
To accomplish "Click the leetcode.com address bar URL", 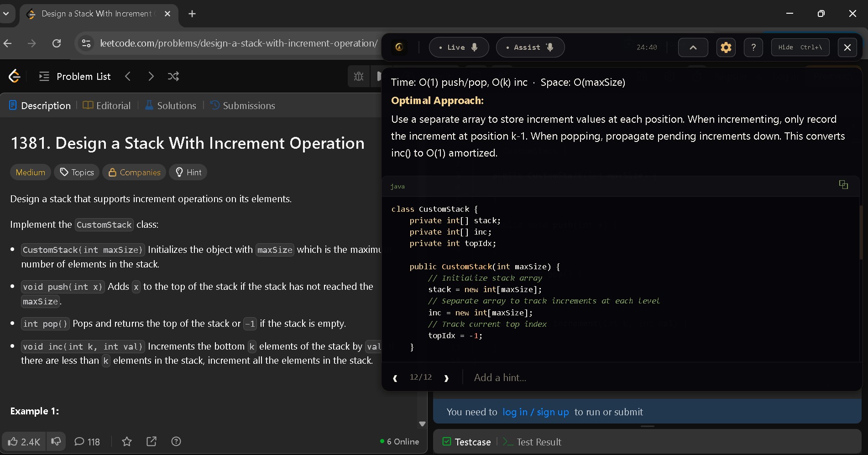I will pos(239,43).
